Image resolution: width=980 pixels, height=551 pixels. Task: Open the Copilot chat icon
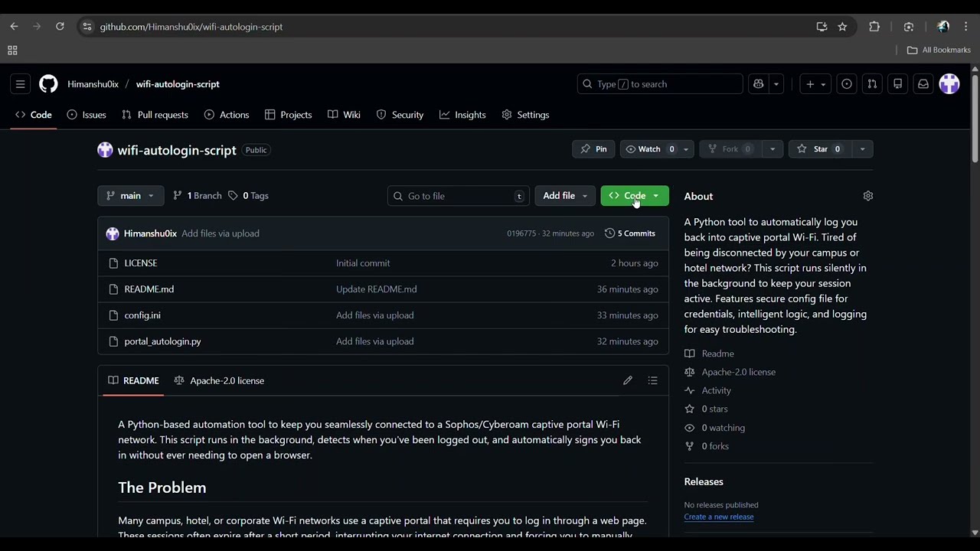759,84
